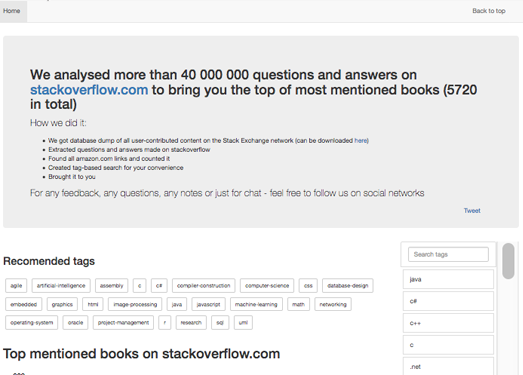Pick the oracle tag
The width and height of the screenshot is (523, 375).
tap(75, 323)
